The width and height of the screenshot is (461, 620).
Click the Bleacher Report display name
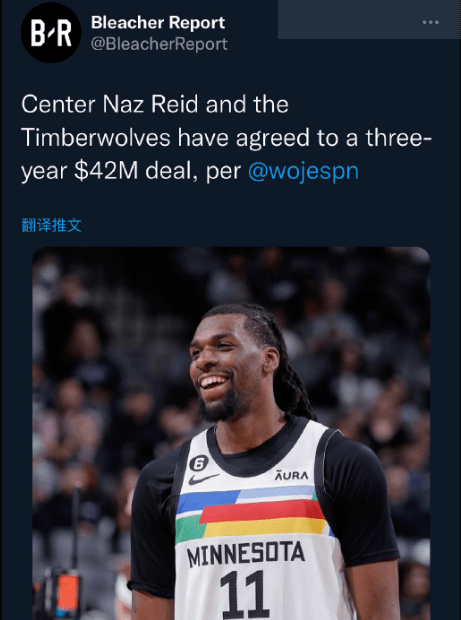click(x=158, y=23)
